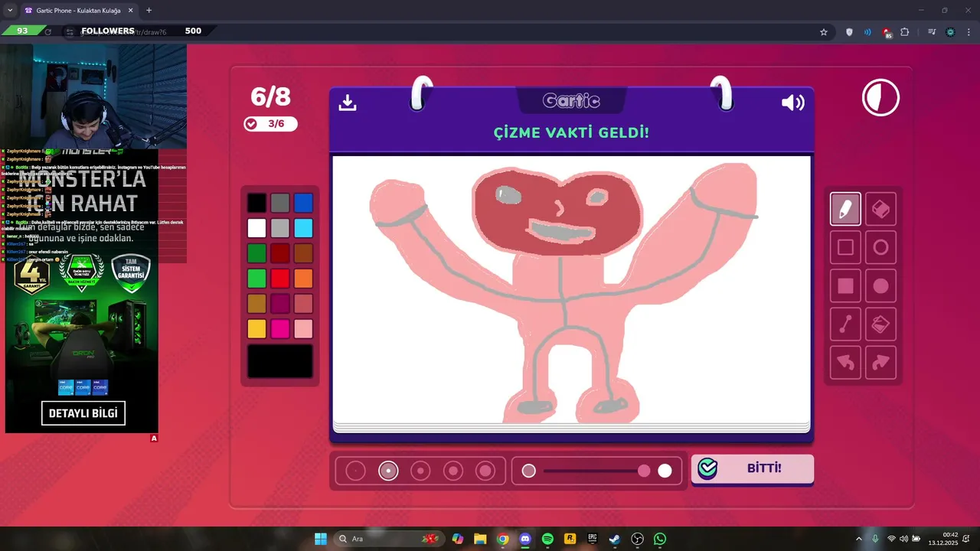The height and width of the screenshot is (551, 980).
Task: Open a new browser tab
Action: pos(149,11)
